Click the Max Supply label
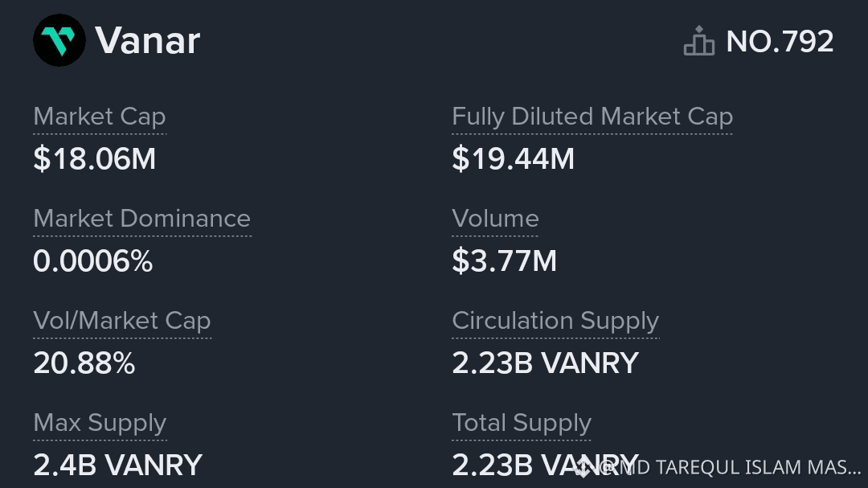Image resolution: width=868 pixels, height=488 pixels. pos(100,423)
